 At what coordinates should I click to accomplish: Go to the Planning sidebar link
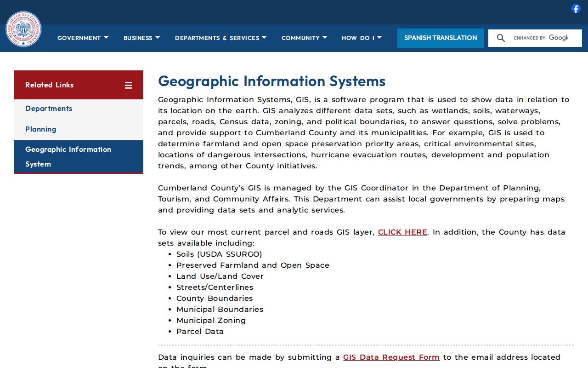[40, 129]
